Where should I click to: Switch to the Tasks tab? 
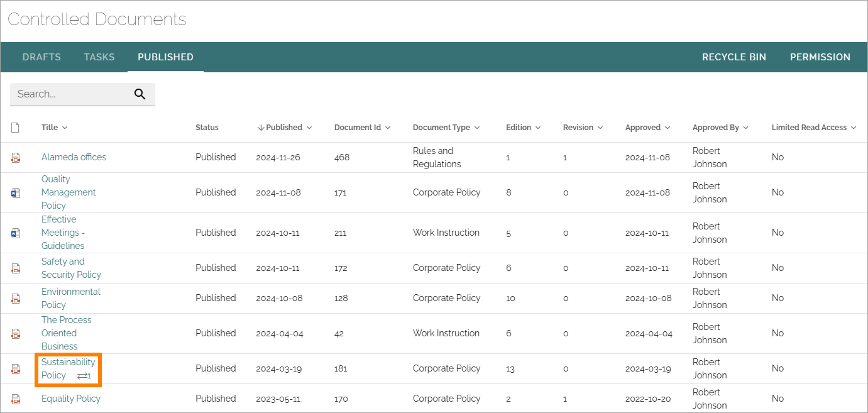coord(99,57)
